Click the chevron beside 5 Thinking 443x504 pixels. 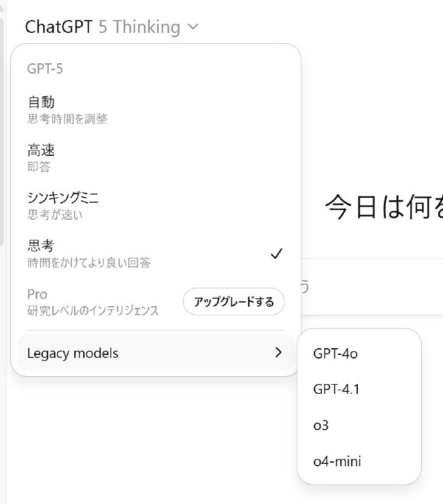[193, 27]
